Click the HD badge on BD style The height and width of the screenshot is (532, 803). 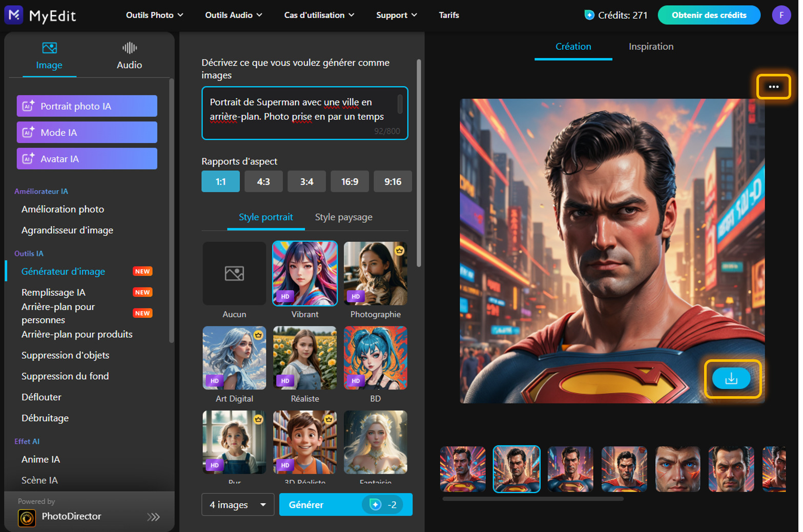pyautogui.click(x=356, y=381)
